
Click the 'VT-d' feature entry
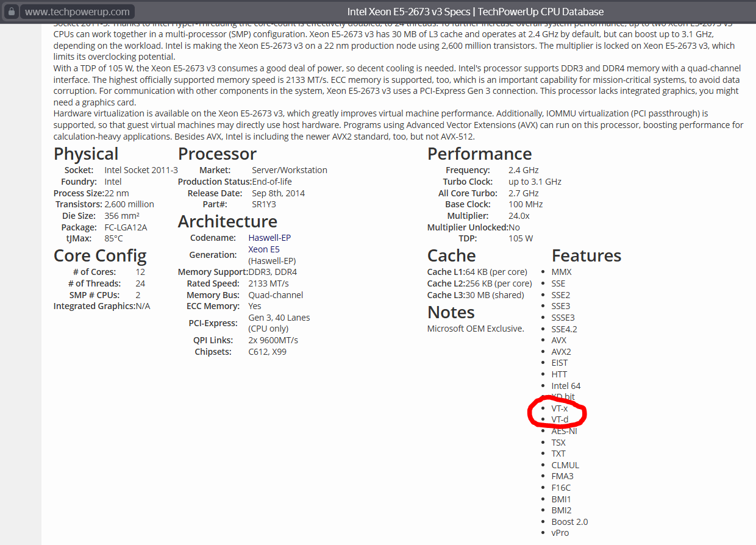560,419
